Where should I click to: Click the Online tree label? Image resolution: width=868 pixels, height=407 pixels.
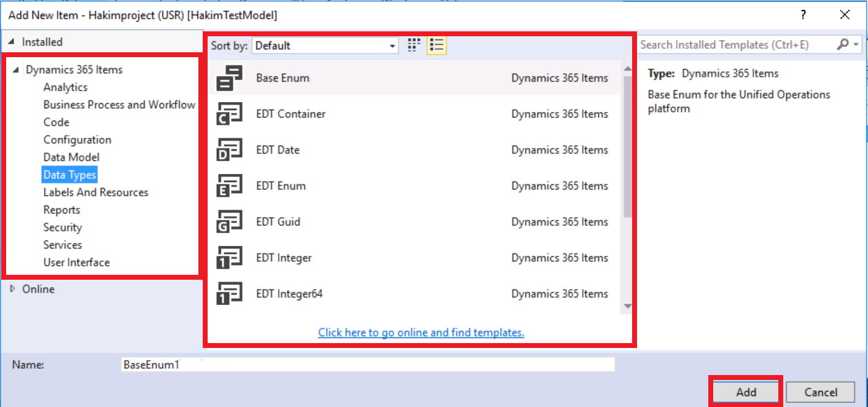pyautogui.click(x=38, y=289)
